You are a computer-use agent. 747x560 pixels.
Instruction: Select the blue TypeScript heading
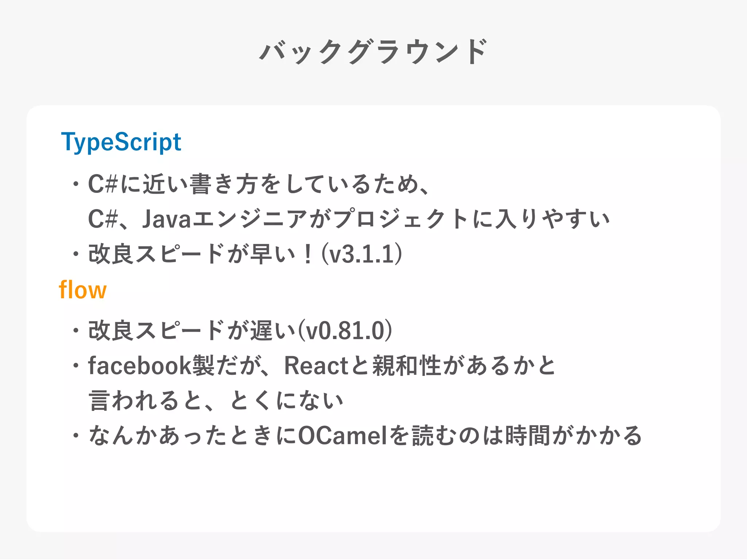[x=121, y=142]
